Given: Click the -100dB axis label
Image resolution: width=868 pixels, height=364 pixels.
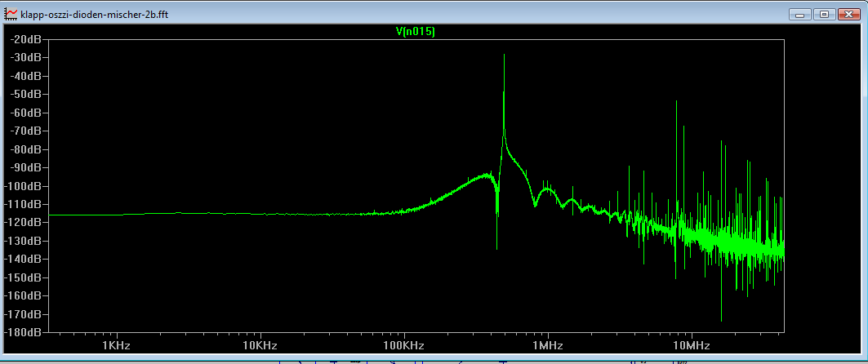Looking at the screenshot, I should [23, 186].
